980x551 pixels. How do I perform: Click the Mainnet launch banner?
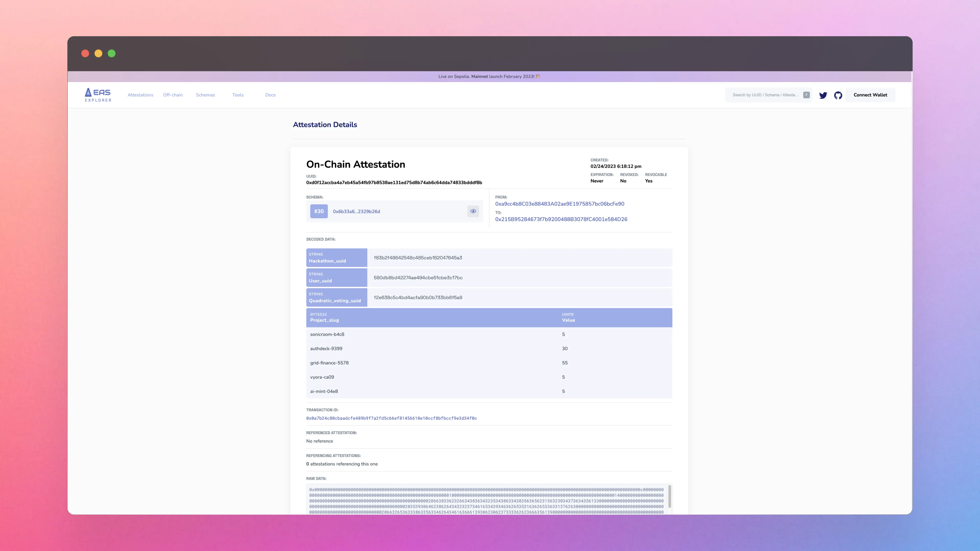click(x=489, y=77)
